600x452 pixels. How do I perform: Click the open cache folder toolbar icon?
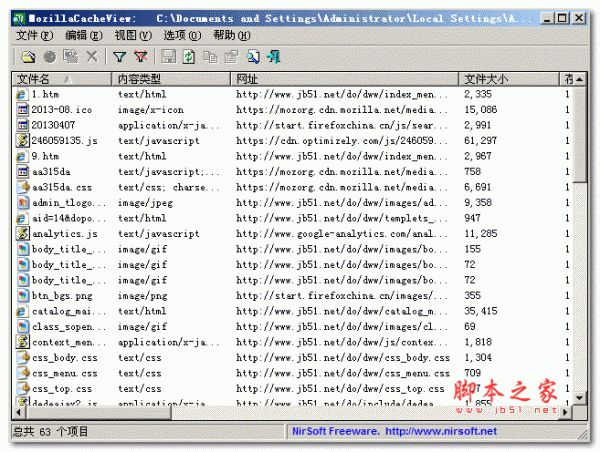[x=28, y=57]
